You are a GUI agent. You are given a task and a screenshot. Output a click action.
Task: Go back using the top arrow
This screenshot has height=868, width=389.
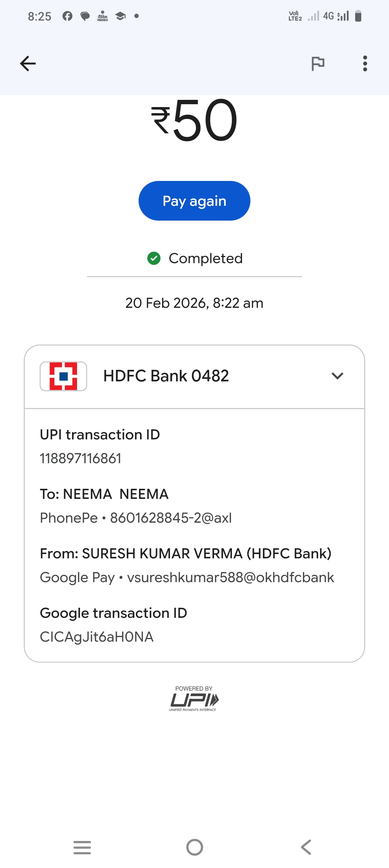click(x=28, y=64)
